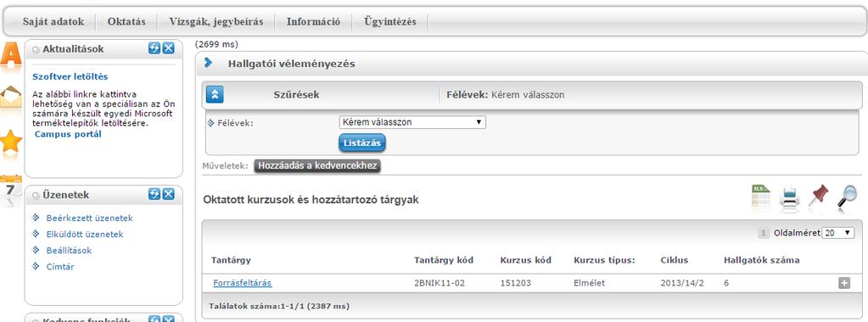Viewport: 868px width, 322px height.
Task: Click Hozzáadás a kedvencekhez button
Action: tap(317, 166)
